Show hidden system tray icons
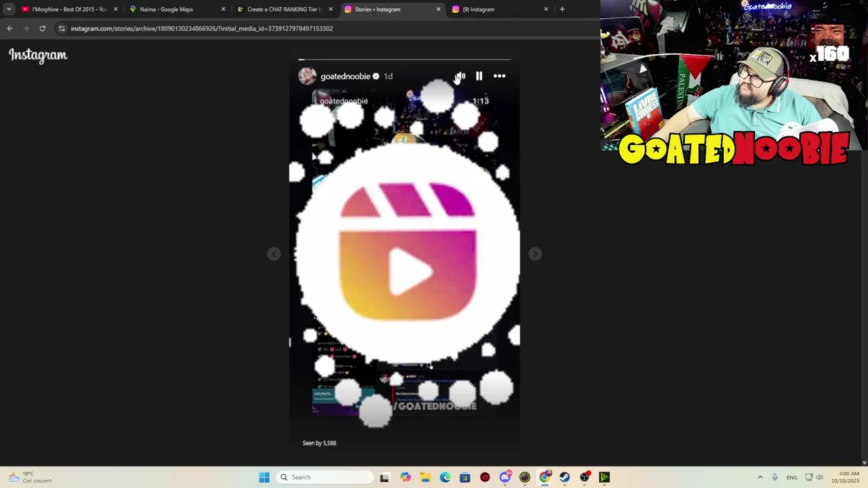The image size is (868, 488). (x=760, y=477)
